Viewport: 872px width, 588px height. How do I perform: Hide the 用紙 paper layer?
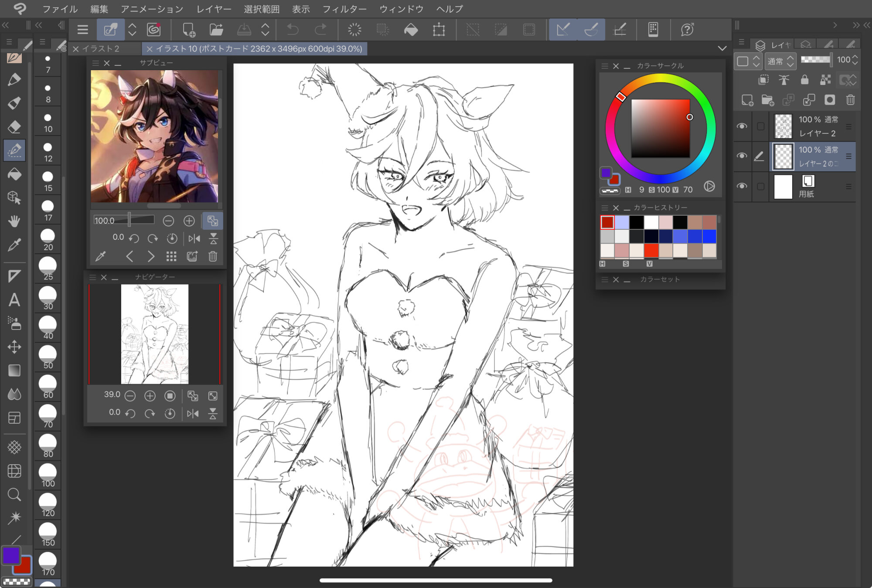tap(742, 186)
